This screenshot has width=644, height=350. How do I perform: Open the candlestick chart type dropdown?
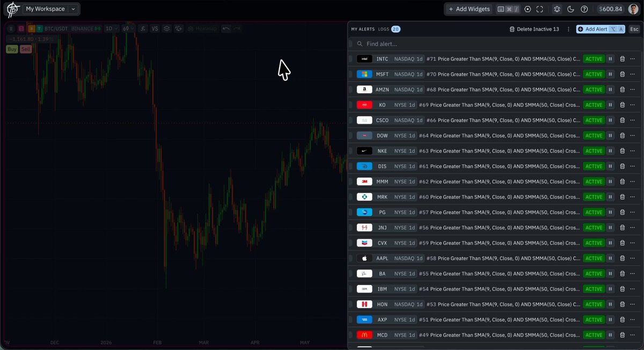point(129,28)
